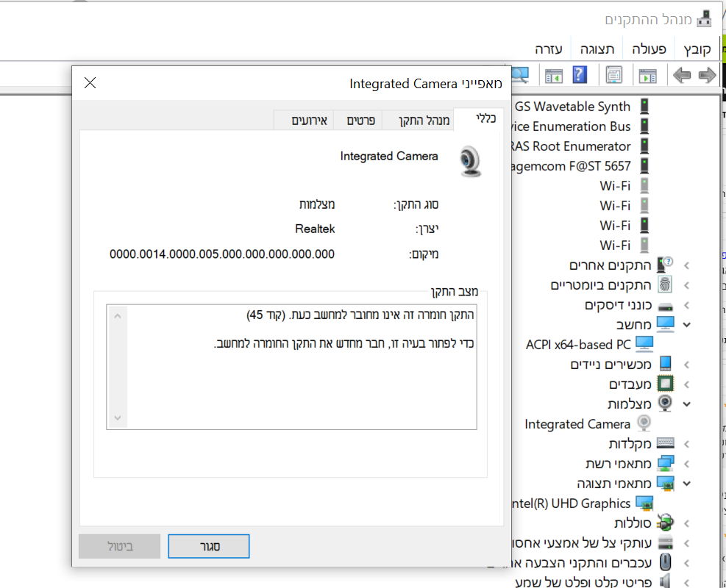The width and height of the screenshot is (726, 588).
Task: Select Integrated Camera in device tree
Action: (x=577, y=424)
